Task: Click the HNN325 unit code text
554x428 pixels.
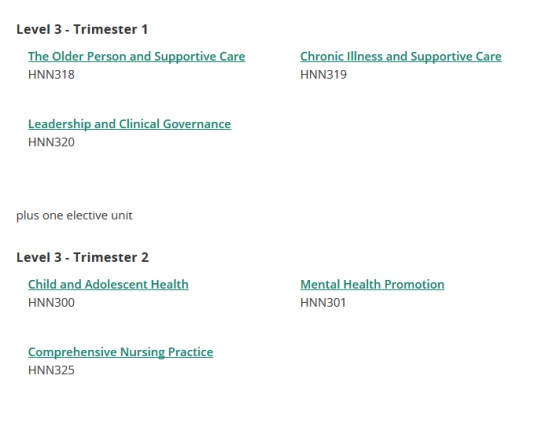Action: pyautogui.click(x=51, y=370)
